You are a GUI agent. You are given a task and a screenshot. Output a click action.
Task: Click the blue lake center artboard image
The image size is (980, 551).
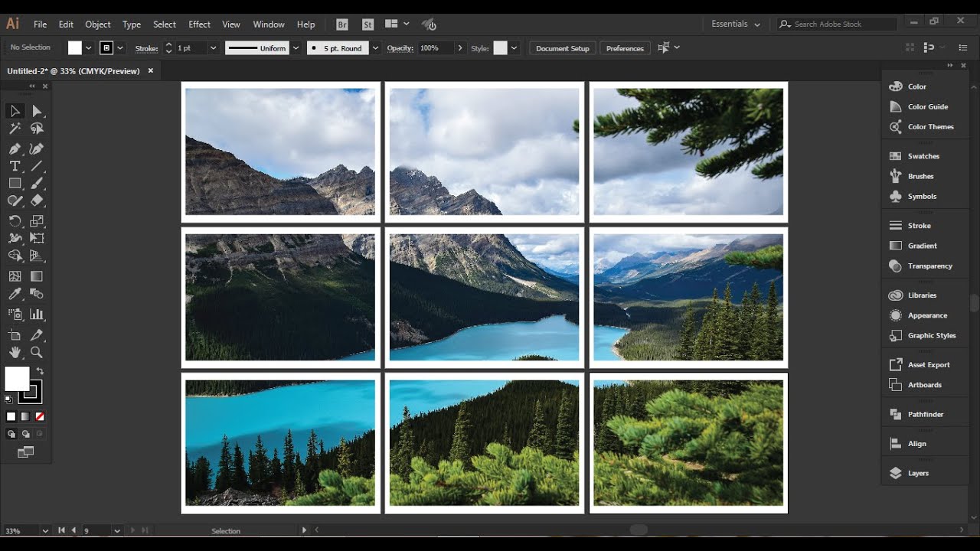coord(485,297)
